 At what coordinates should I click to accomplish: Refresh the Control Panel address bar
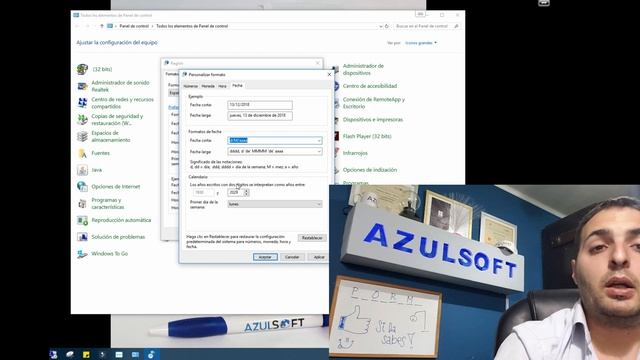tap(387, 26)
